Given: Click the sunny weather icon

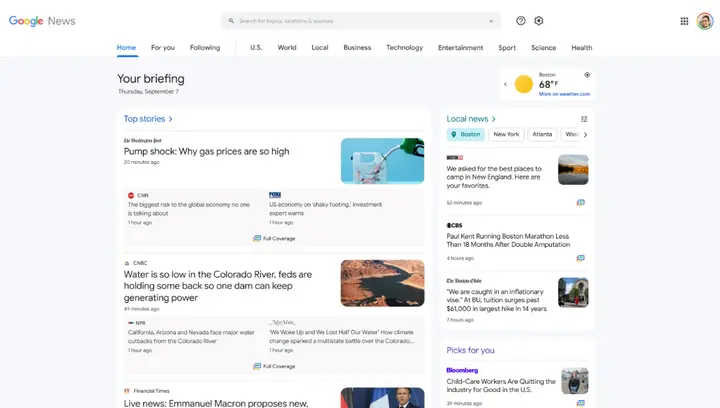Looking at the screenshot, I should [x=523, y=84].
